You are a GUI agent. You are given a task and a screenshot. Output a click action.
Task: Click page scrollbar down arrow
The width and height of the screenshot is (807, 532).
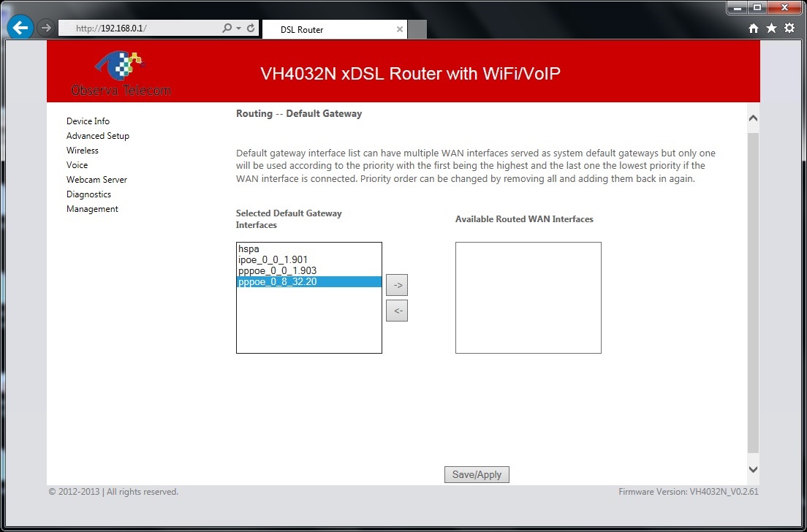pos(753,469)
